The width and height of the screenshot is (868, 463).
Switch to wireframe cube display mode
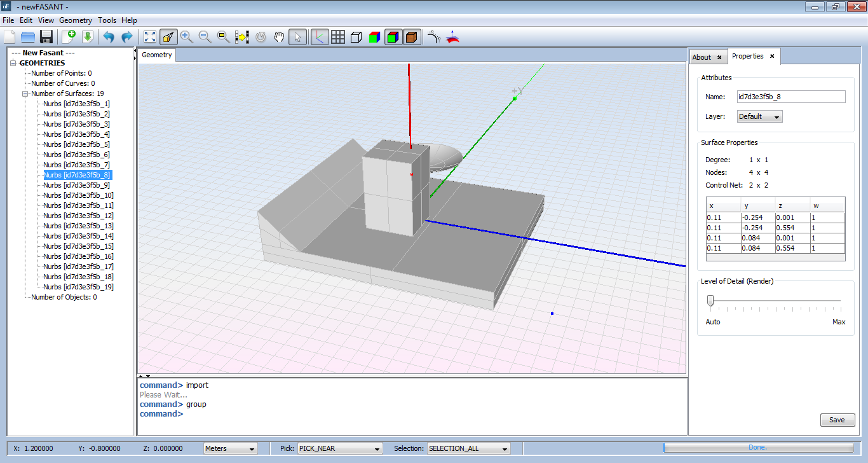coord(355,36)
